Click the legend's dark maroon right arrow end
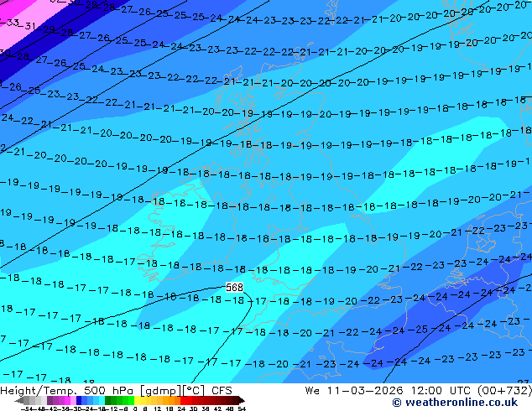The width and height of the screenshot is (532, 411). pos(242,400)
